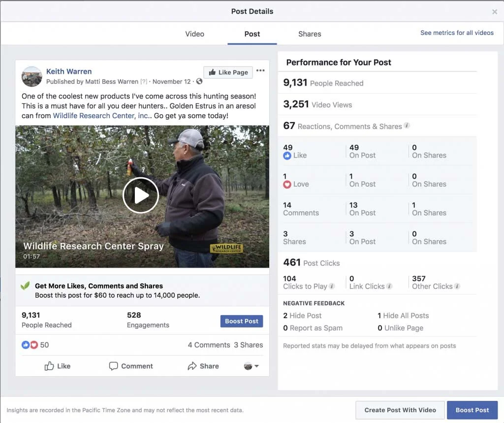
Task: Click info icon next to Reactions, Comments & Shares
Action: point(407,126)
